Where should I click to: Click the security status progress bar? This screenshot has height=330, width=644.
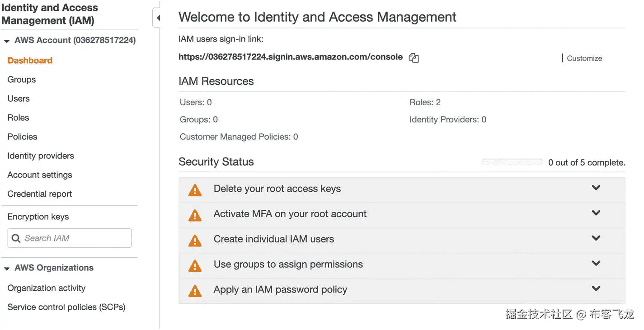(512, 162)
